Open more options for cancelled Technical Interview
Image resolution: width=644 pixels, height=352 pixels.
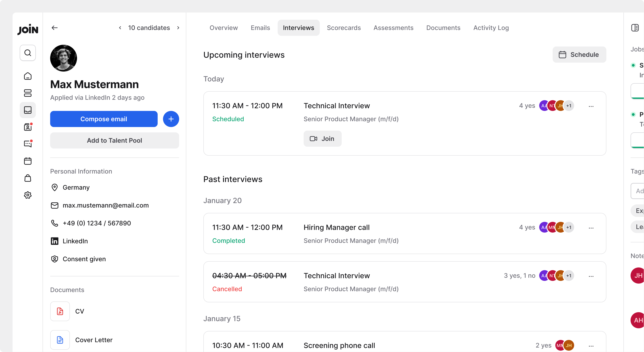[x=591, y=276]
